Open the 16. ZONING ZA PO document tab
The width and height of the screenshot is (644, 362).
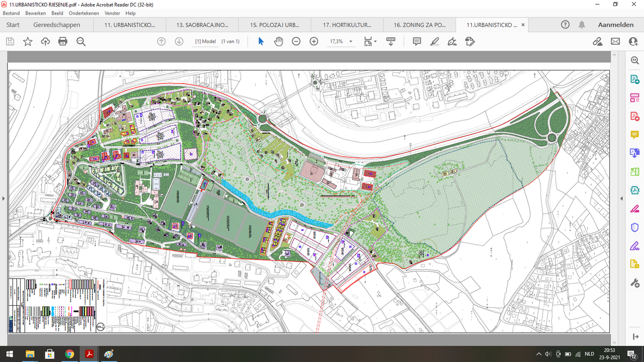coord(420,25)
